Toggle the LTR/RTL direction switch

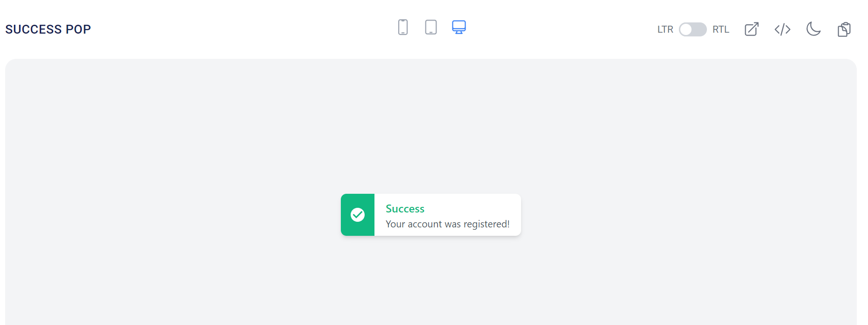(692, 29)
